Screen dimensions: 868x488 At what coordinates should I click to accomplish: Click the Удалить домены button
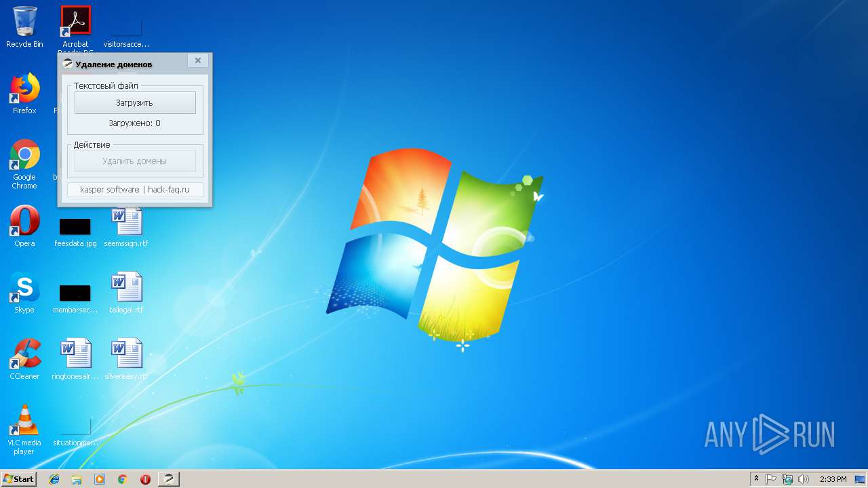coord(135,161)
